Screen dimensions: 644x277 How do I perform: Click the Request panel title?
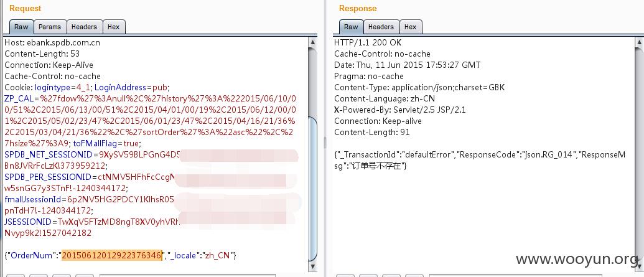[x=25, y=8]
